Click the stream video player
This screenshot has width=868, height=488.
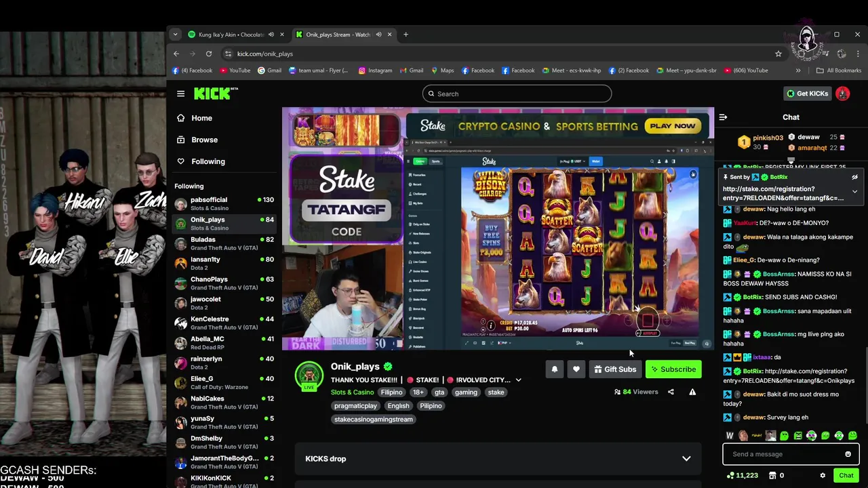pos(498,228)
